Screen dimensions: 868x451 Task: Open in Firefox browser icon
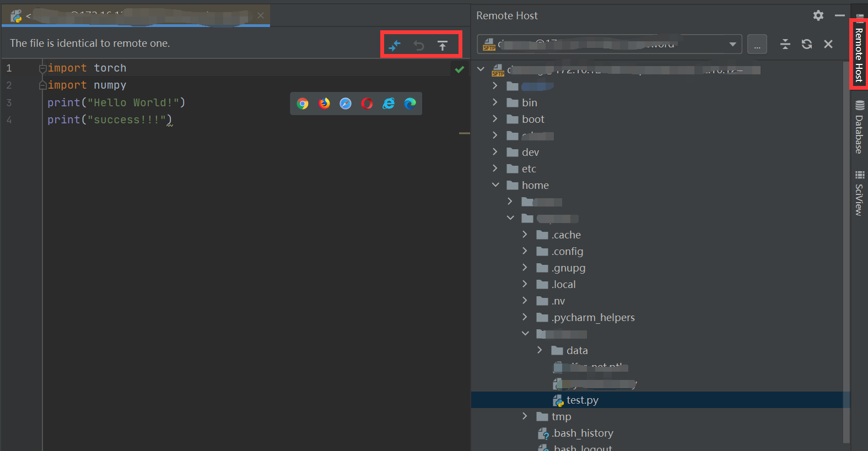click(x=324, y=104)
